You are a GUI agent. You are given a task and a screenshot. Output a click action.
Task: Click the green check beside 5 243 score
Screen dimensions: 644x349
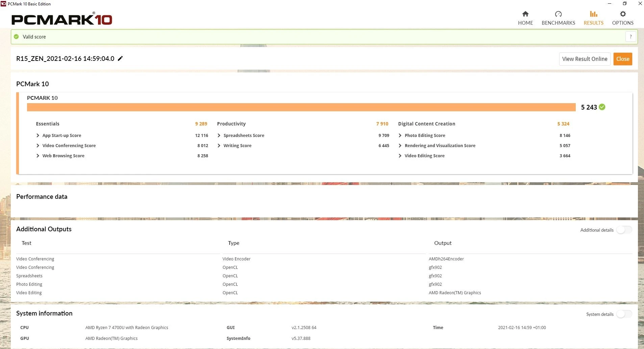[602, 107]
